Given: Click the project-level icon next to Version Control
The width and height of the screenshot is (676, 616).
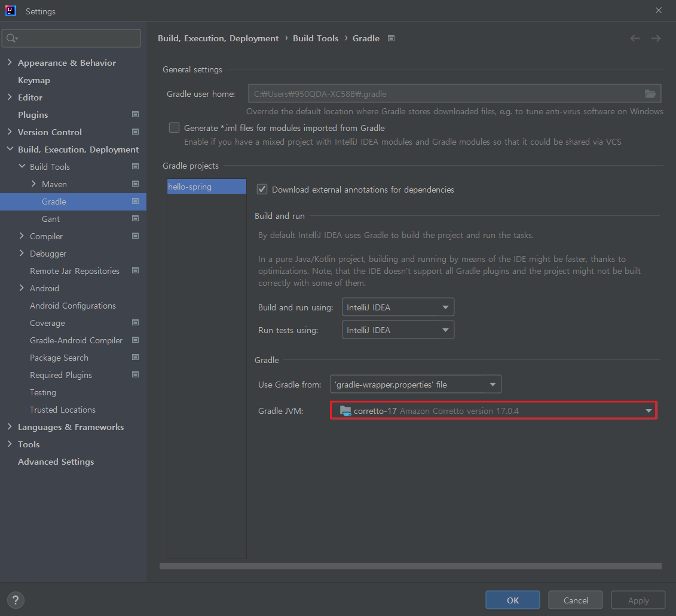Looking at the screenshot, I should [x=135, y=132].
